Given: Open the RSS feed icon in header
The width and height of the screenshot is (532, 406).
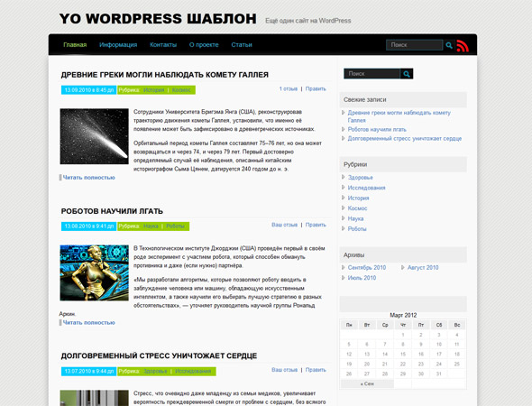Looking at the screenshot, I should pyautogui.click(x=463, y=45).
